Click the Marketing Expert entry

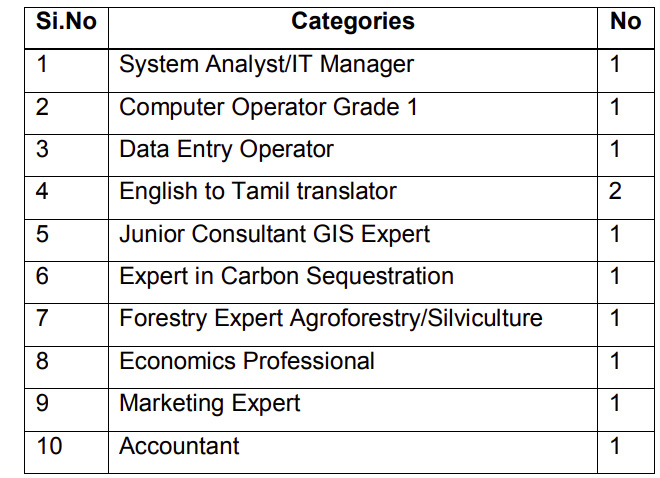point(210,403)
